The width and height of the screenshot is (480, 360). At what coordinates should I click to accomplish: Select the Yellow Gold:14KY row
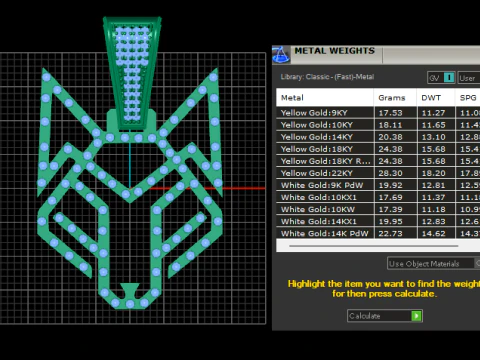[378, 137]
